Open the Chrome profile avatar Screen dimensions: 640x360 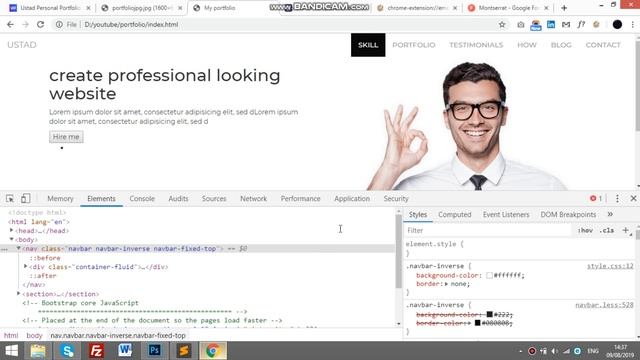point(617,24)
